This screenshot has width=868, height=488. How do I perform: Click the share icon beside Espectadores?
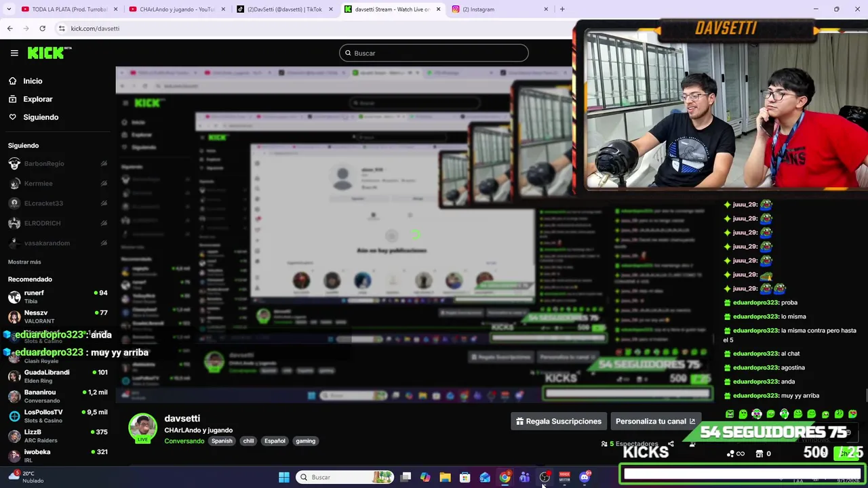(671, 444)
